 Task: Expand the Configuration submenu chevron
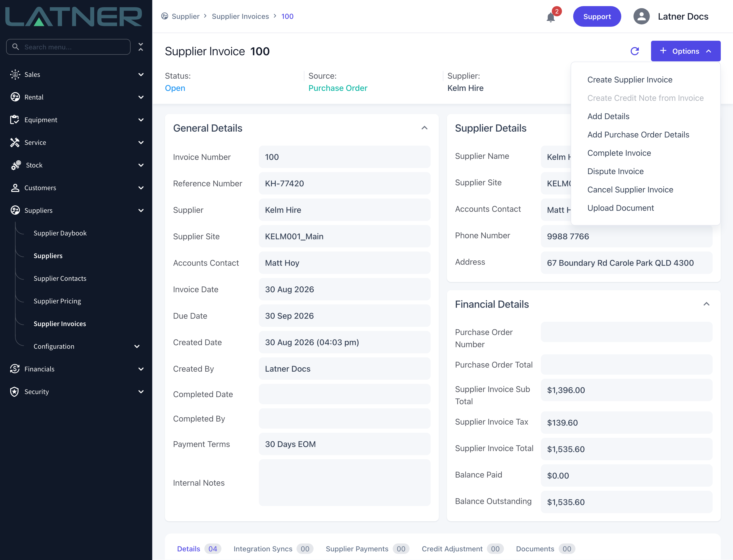137,346
